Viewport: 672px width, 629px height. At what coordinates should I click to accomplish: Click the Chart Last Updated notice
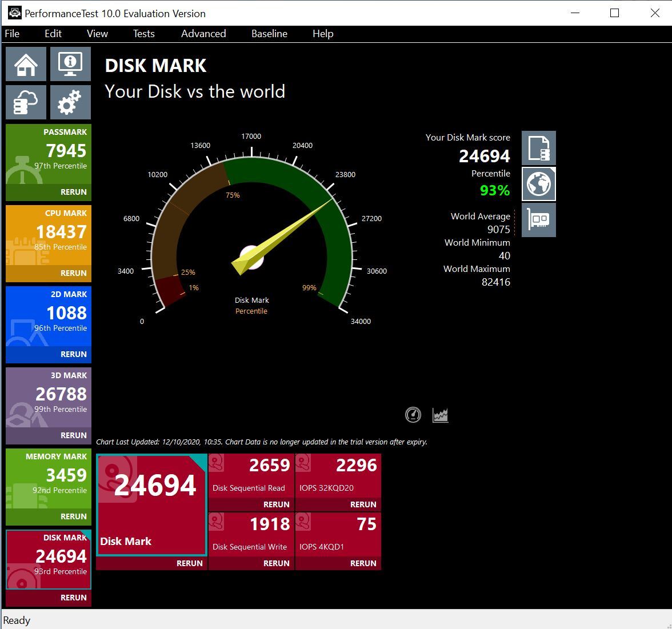tap(262, 442)
